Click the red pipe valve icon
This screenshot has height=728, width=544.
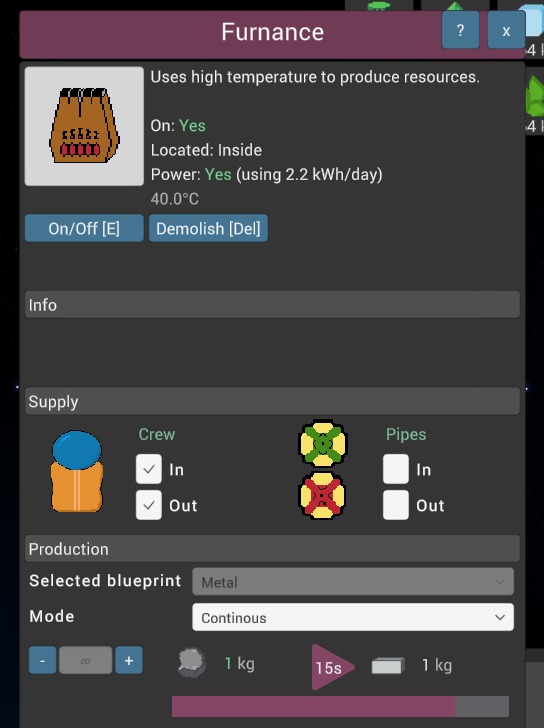pos(323,495)
